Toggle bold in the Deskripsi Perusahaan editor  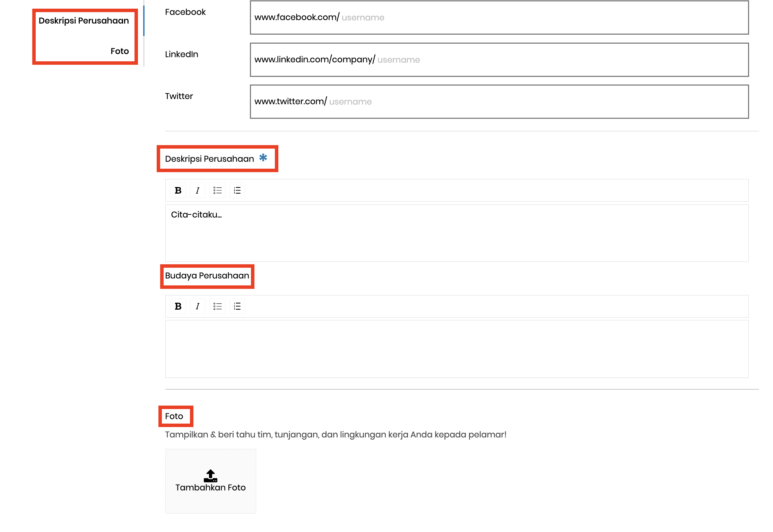178,190
